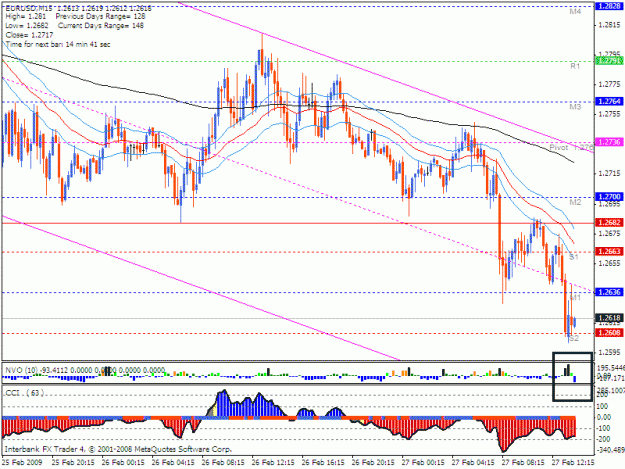The image size is (625, 469).
Task: Click the '25 Feb 2009' time axis label
Action: point(22,463)
